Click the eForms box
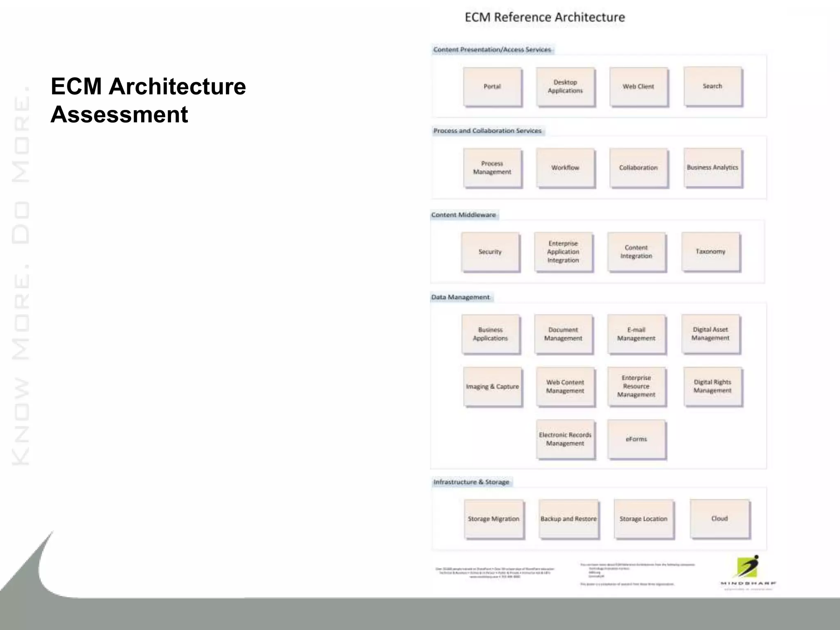 tap(636, 439)
